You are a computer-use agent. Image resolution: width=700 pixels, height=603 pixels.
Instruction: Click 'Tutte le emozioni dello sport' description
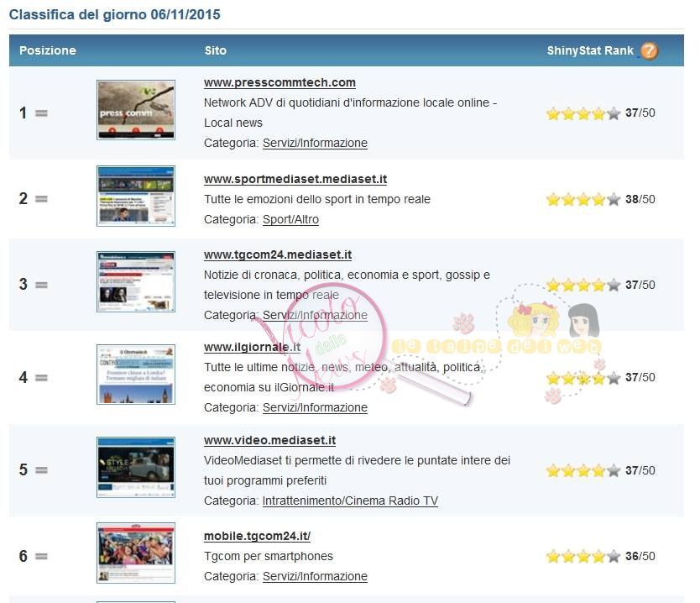pyautogui.click(x=317, y=199)
